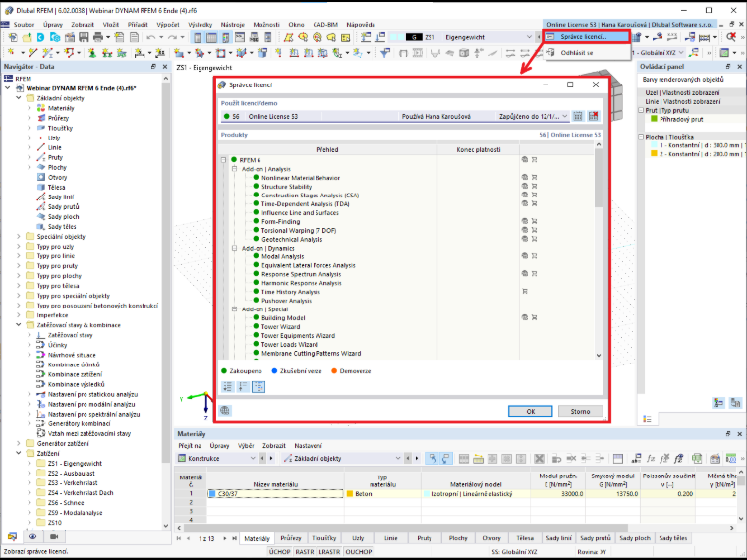Image resolution: width=747 pixels, height=560 pixels.
Task: Click OK in license manager dialog
Action: [530, 411]
